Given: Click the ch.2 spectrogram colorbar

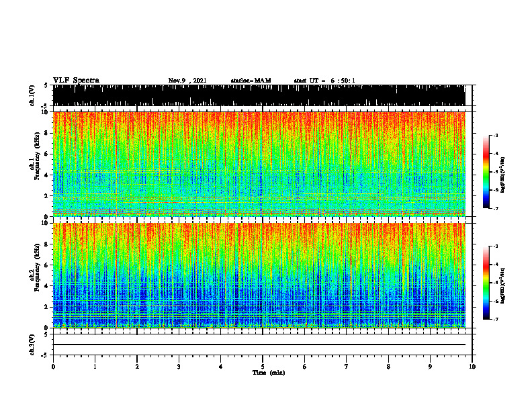Looking at the screenshot, I should pyautogui.click(x=486, y=283).
